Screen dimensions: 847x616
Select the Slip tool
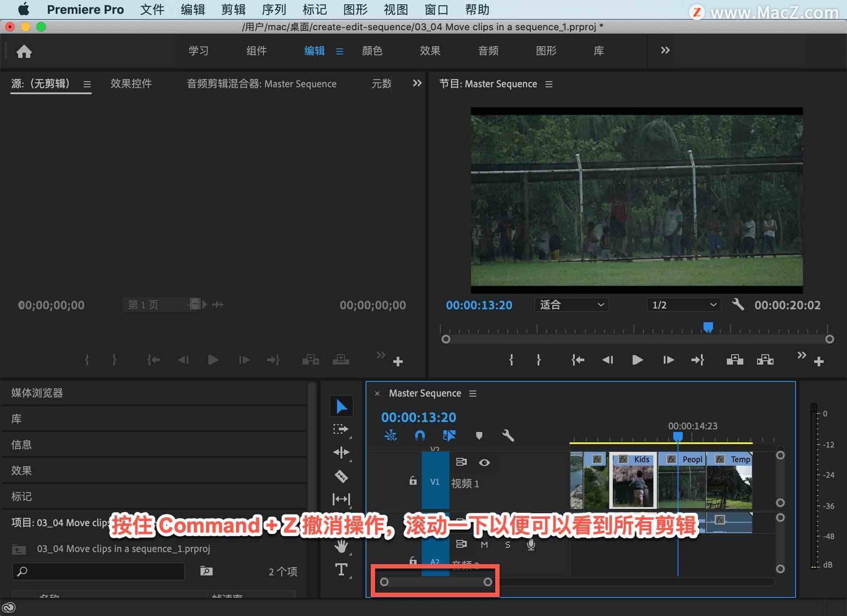341,499
